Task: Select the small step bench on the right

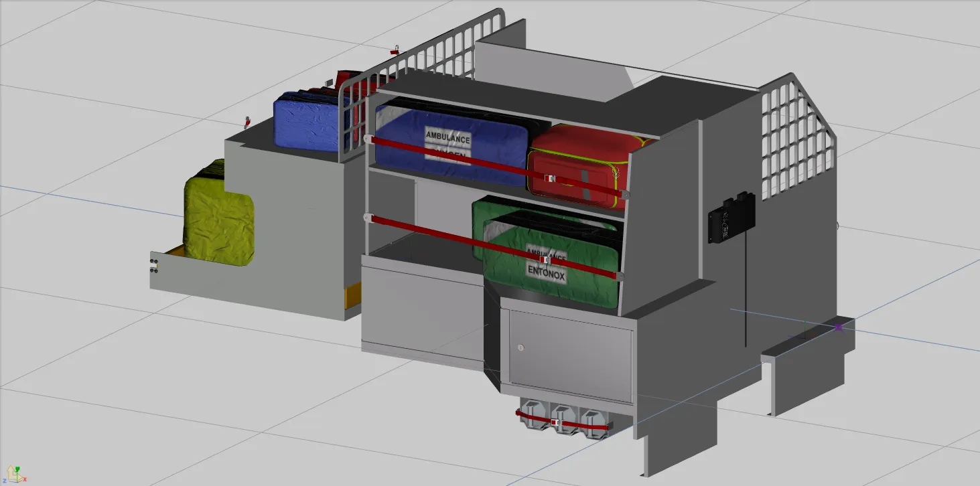Action: coord(809,366)
